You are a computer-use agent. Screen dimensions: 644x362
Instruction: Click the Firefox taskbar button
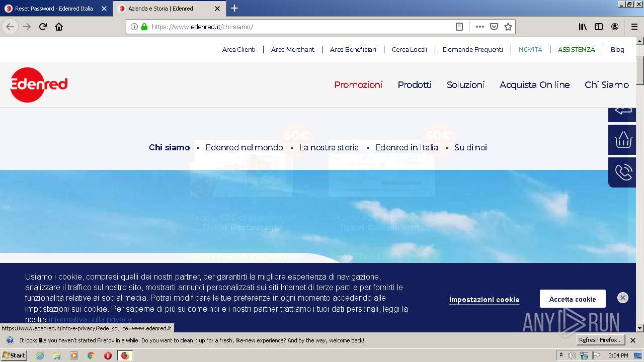(125, 355)
